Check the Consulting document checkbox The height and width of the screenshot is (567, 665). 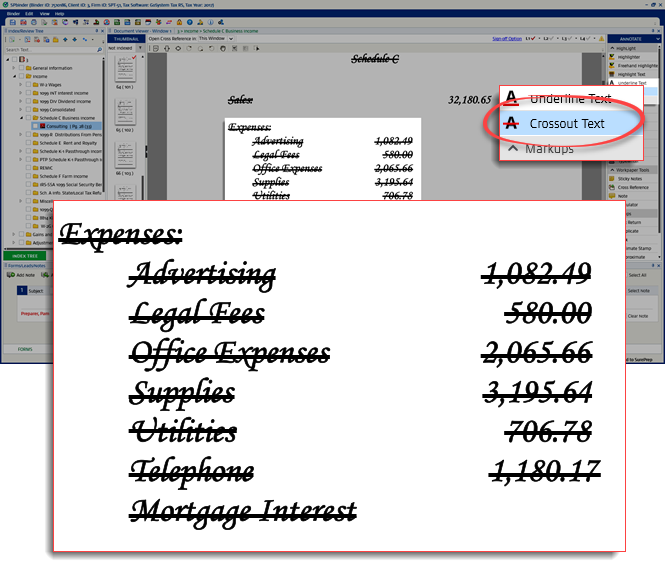(36, 126)
